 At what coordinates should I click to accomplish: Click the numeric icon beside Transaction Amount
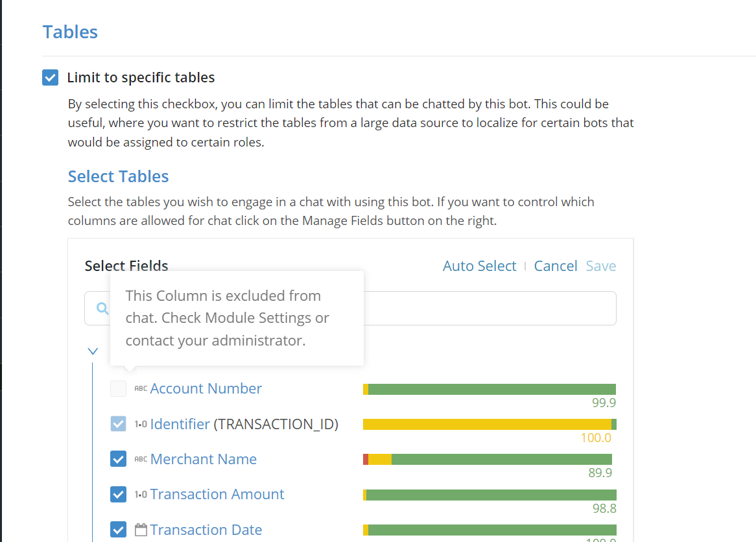pos(140,495)
